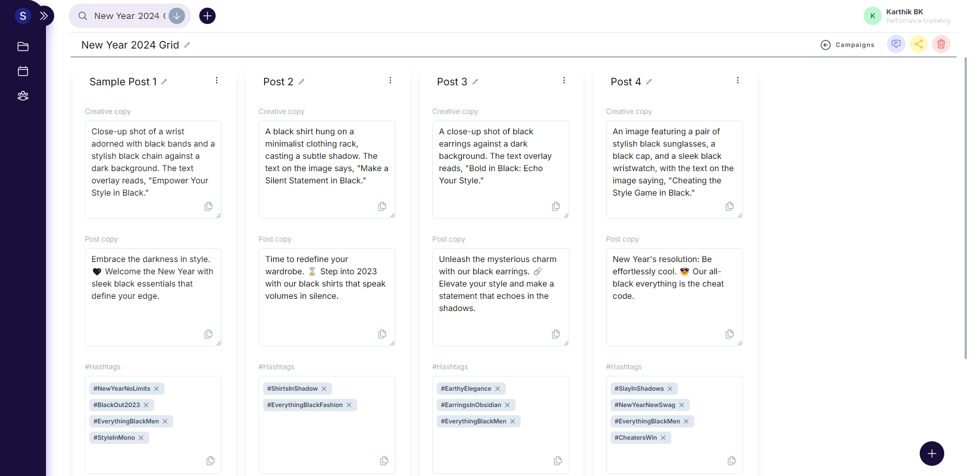Add new post with floating plus button
The image size is (980, 476).
[x=932, y=454]
